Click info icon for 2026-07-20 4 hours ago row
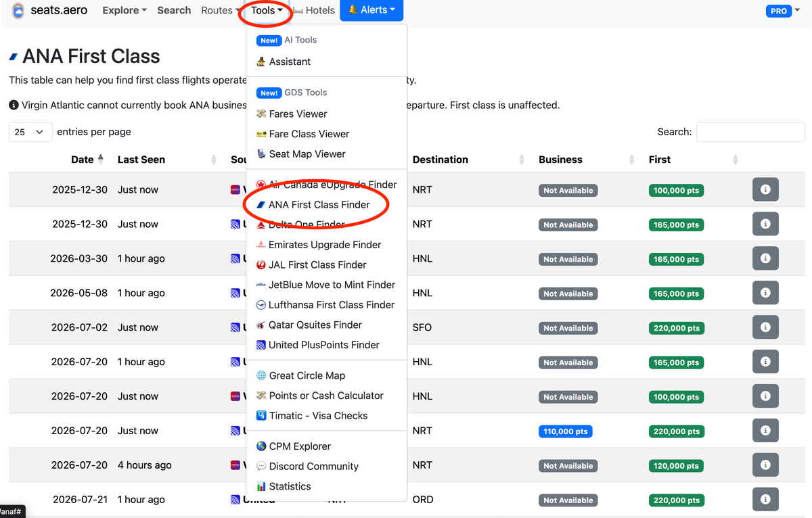The height and width of the screenshot is (518, 812). point(765,465)
